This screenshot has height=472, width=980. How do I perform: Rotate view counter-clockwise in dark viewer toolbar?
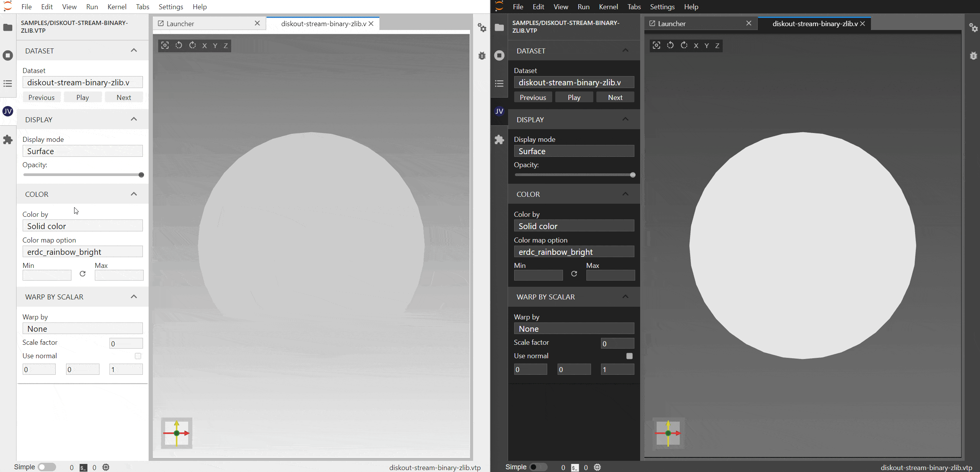(670, 45)
